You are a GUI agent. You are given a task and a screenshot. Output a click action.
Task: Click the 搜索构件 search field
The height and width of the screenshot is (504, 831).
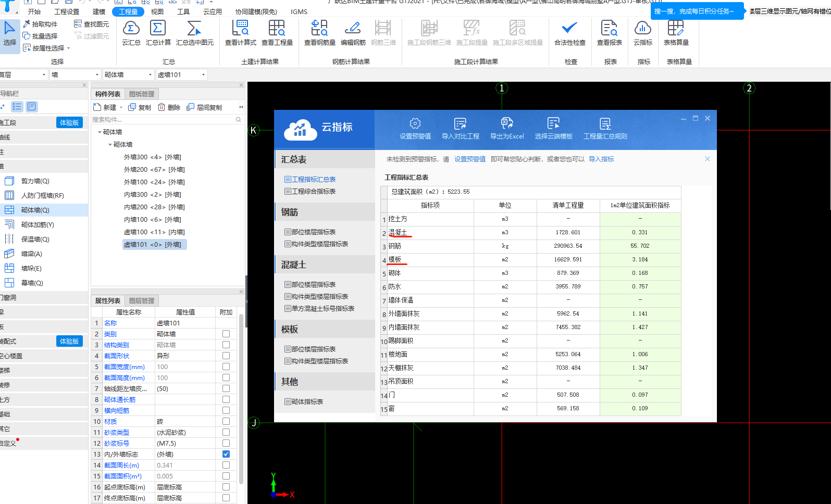167,120
